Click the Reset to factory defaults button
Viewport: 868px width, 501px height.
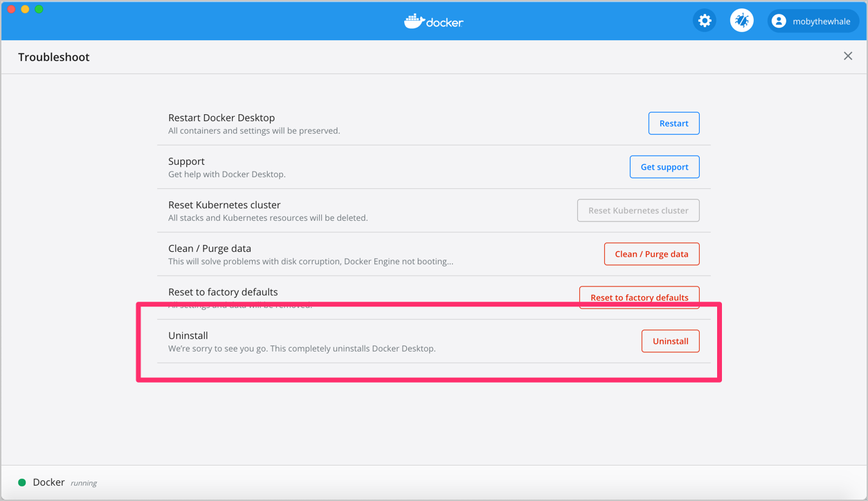(639, 297)
